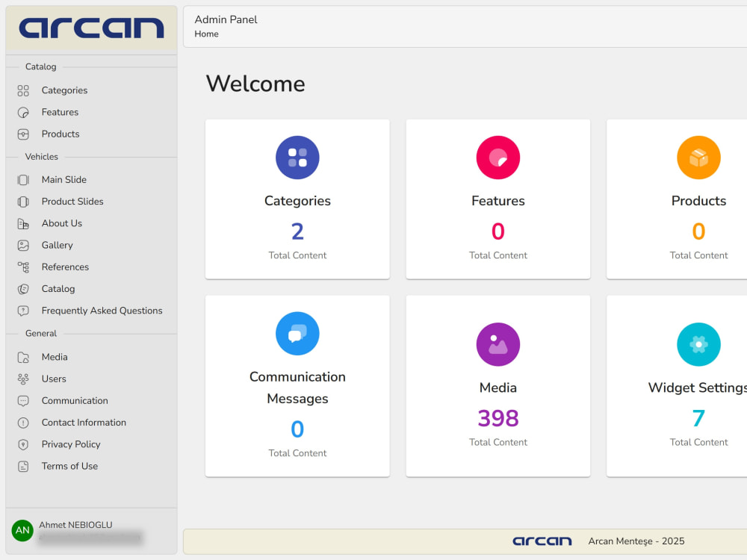Viewport: 747px width, 560px height.
Task: Open Gallery in the sidebar
Action: click(x=58, y=245)
